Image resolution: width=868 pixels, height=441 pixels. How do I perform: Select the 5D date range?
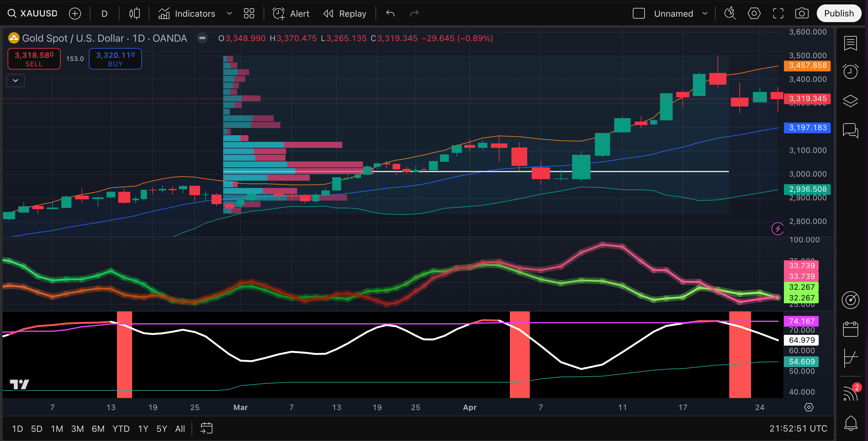click(x=37, y=429)
